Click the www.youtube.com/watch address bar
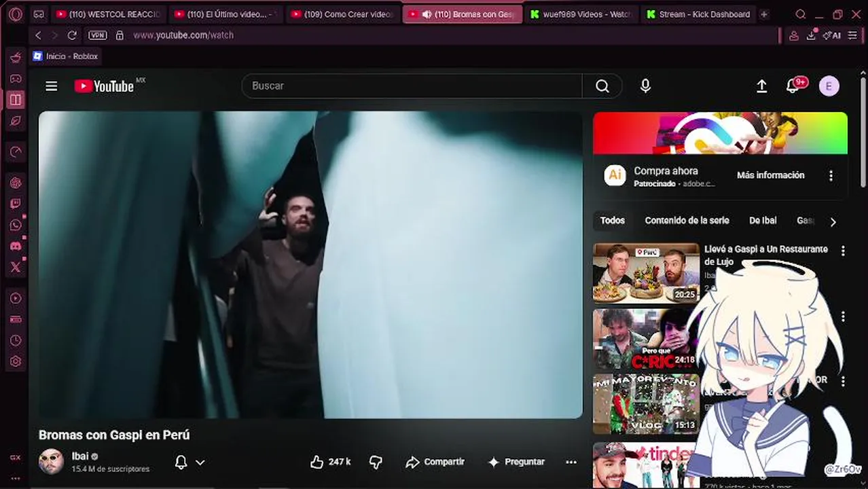Screen dimensions: 868x489 pyautogui.click(x=183, y=35)
